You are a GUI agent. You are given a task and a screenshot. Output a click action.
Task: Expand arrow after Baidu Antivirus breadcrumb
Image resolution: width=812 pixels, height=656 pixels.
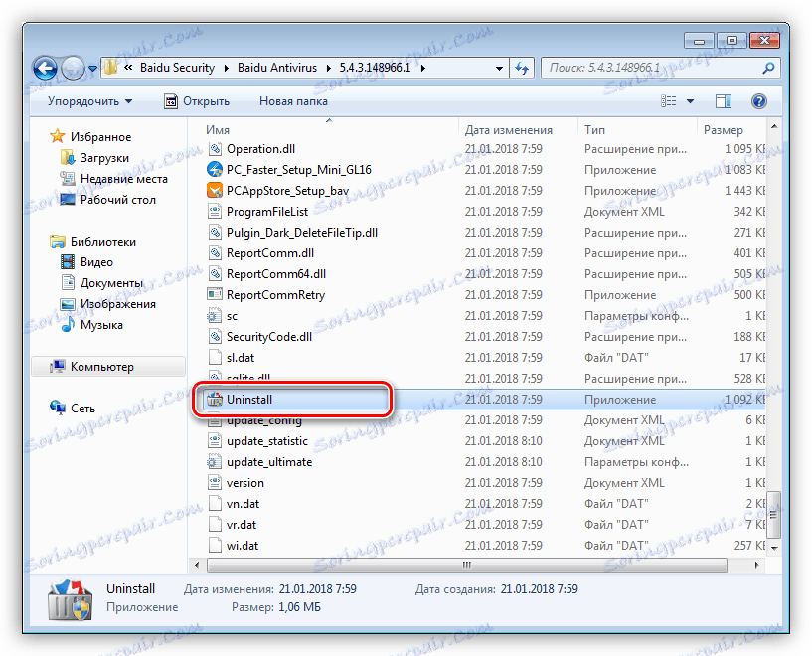click(328, 68)
